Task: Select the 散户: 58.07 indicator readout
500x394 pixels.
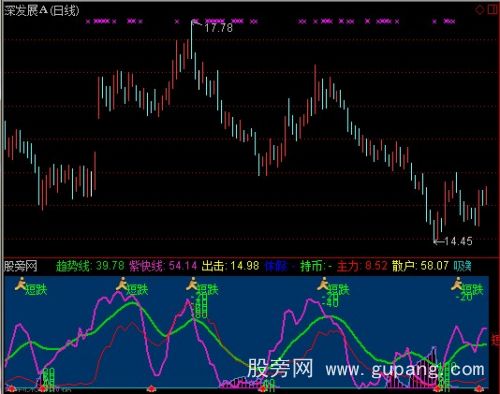Action: 420,266
